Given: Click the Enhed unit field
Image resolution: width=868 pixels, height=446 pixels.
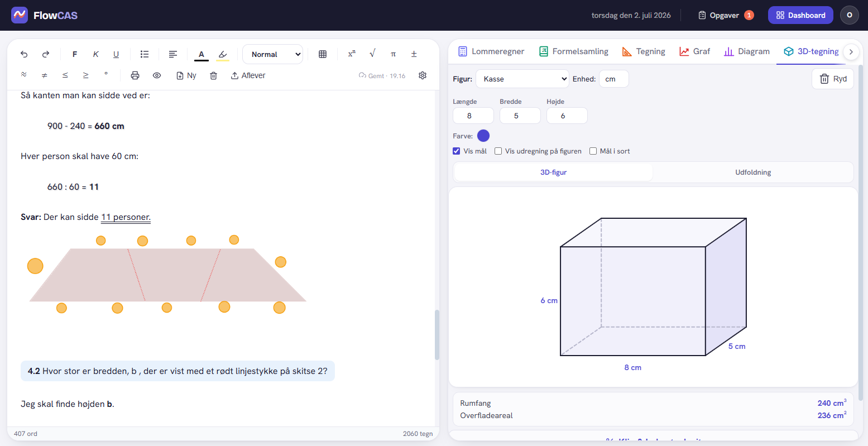Looking at the screenshot, I should 614,79.
